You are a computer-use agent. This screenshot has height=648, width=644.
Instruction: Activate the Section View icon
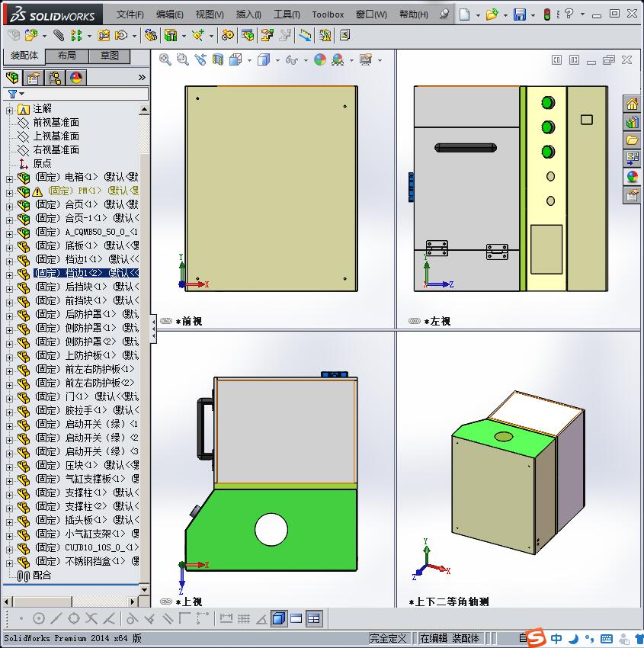click(x=218, y=59)
